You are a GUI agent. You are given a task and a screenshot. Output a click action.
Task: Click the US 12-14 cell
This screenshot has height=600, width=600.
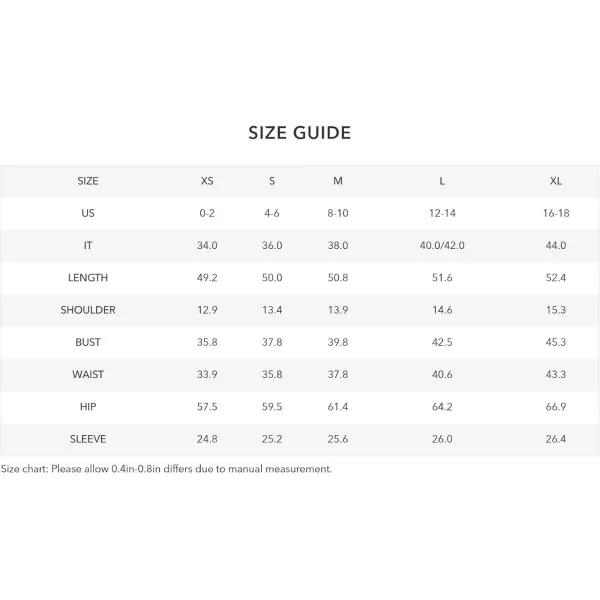(442, 213)
